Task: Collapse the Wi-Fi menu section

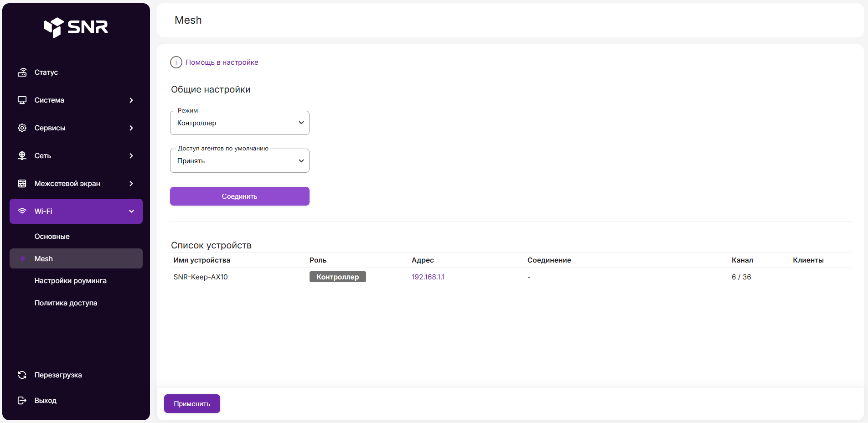Action: point(131,211)
